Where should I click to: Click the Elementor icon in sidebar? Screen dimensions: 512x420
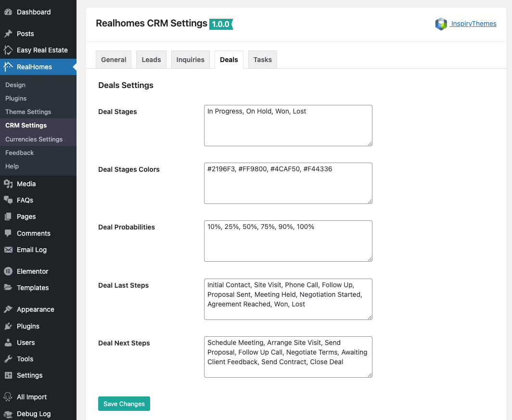pos(8,271)
